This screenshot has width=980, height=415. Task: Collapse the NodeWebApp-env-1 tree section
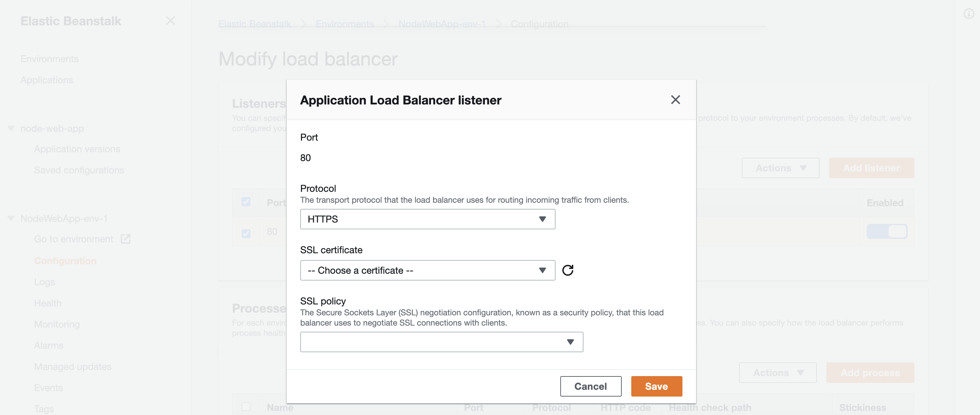(x=11, y=218)
